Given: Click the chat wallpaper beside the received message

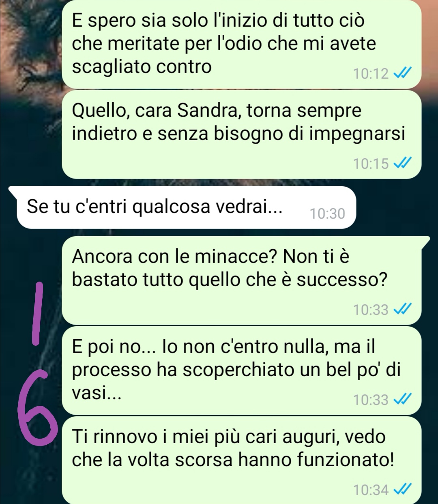Looking at the screenshot, I should tap(395, 207).
